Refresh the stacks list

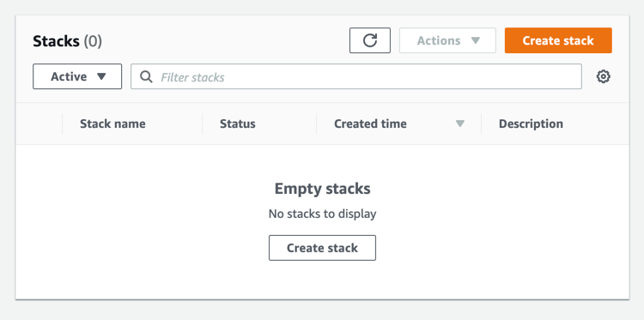[x=369, y=40]
